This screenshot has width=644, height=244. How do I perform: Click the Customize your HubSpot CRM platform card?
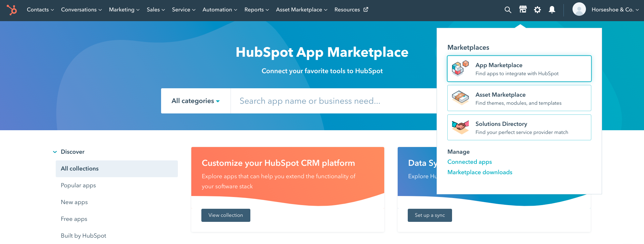point(288,189)
